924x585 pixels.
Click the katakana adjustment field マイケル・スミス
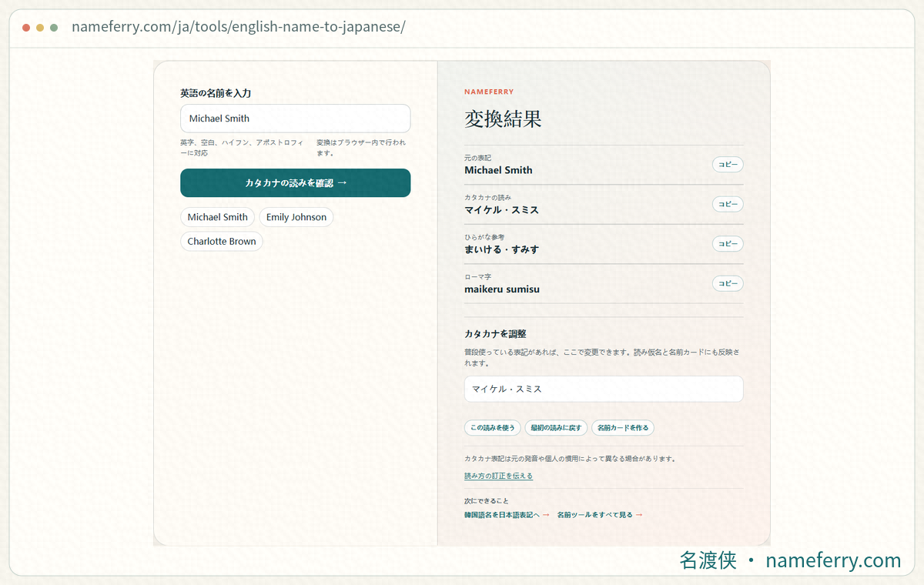[x=604, y=389]
